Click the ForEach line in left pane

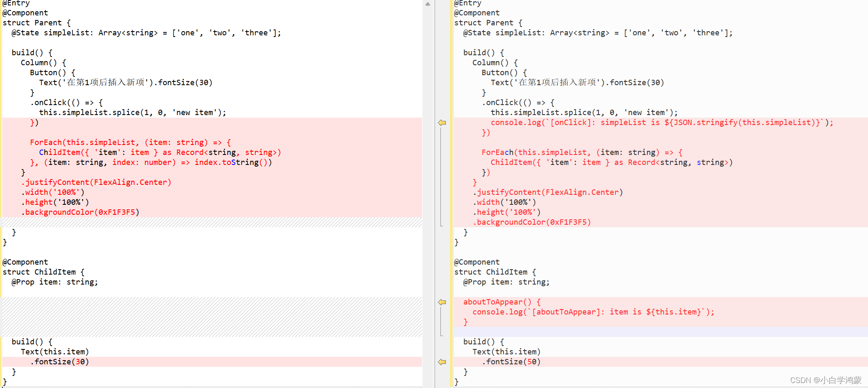click(130, 142)
